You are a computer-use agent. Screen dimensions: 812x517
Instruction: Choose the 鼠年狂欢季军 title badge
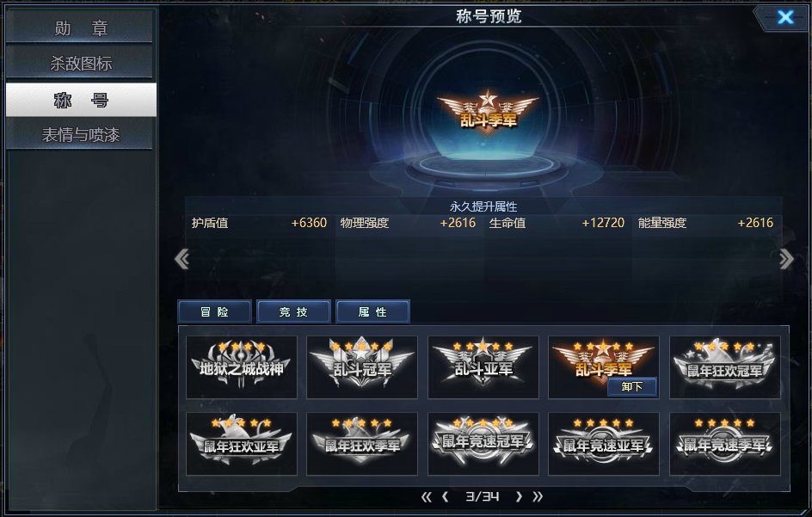(x=362, y=444)
